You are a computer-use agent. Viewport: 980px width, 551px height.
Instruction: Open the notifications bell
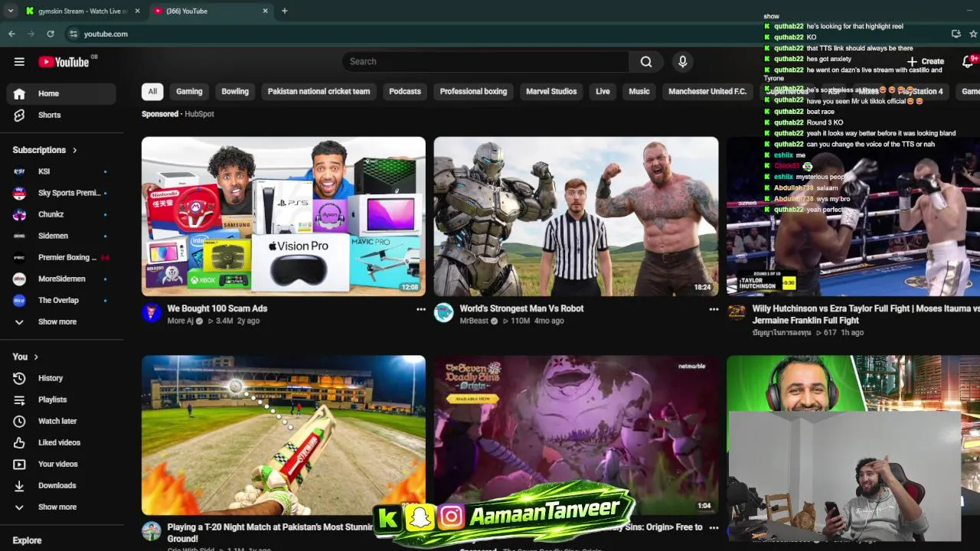(968, 61)
